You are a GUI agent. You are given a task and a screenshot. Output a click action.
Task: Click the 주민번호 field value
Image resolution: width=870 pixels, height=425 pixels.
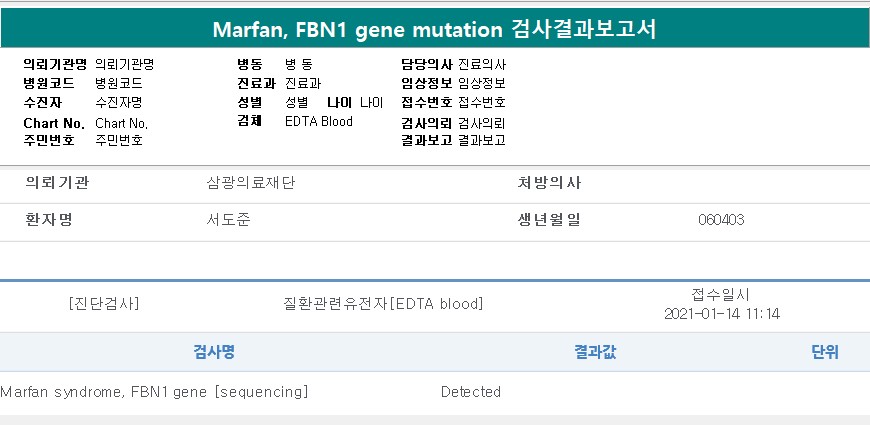118,141
